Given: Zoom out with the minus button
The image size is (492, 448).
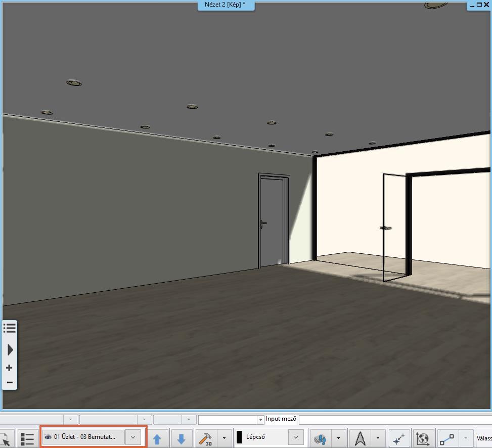Looking at the screenshot, I should pos(10,382).
